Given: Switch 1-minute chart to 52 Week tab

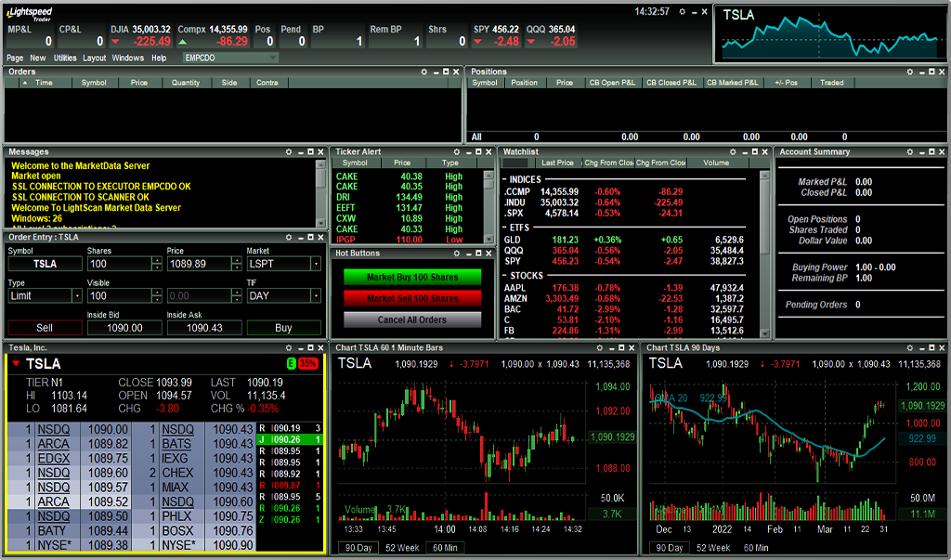Looking at the screenshot, I should pos(402,548).
